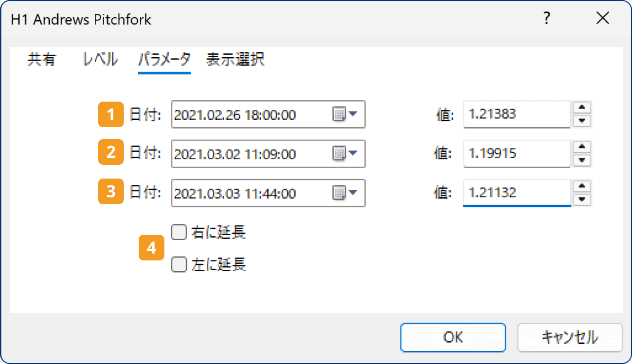Image resolution: width=632 pixels, height=364 pixels.
Task: Switch to the レベル tab
Action: [100, 59]
